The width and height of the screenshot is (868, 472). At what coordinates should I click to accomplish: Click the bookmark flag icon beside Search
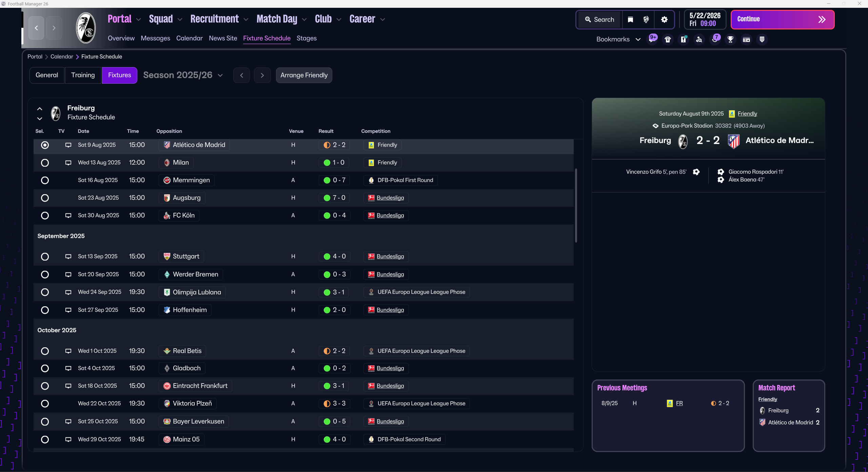(630, 20)
